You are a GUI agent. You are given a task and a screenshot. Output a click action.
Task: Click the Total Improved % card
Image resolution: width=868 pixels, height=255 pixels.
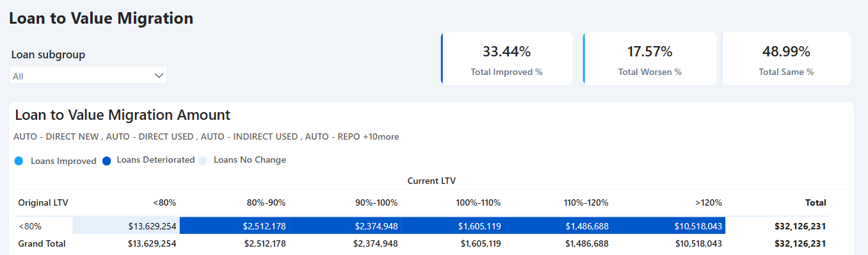click(x=507, y=58)
